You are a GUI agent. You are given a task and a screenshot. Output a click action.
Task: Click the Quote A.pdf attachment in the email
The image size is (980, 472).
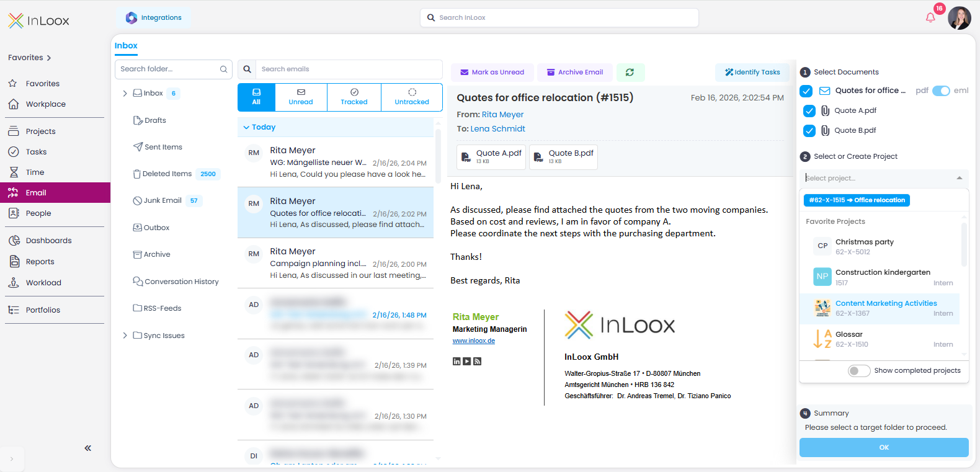(x=491, y=157)
